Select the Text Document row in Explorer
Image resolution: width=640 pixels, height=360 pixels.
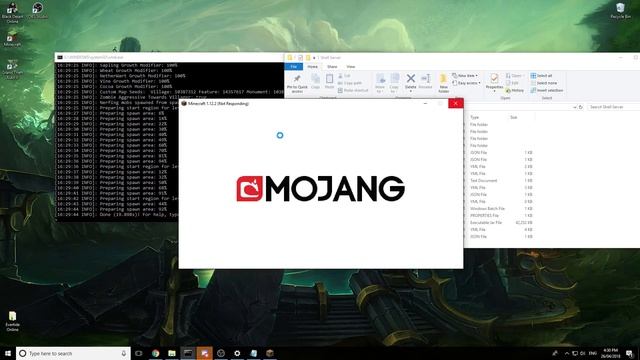(501, 180)
